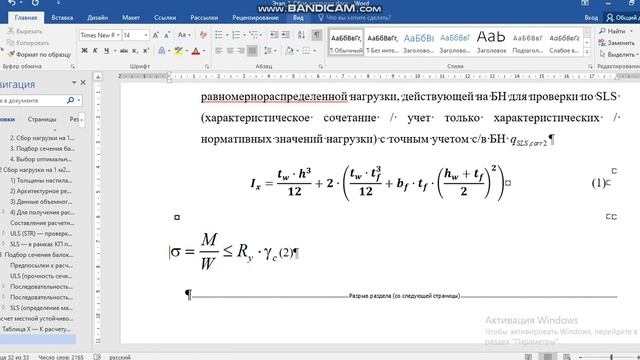Click Вход sign-in link
Viewport: 640px width, 360px height.
pos(591,18)
